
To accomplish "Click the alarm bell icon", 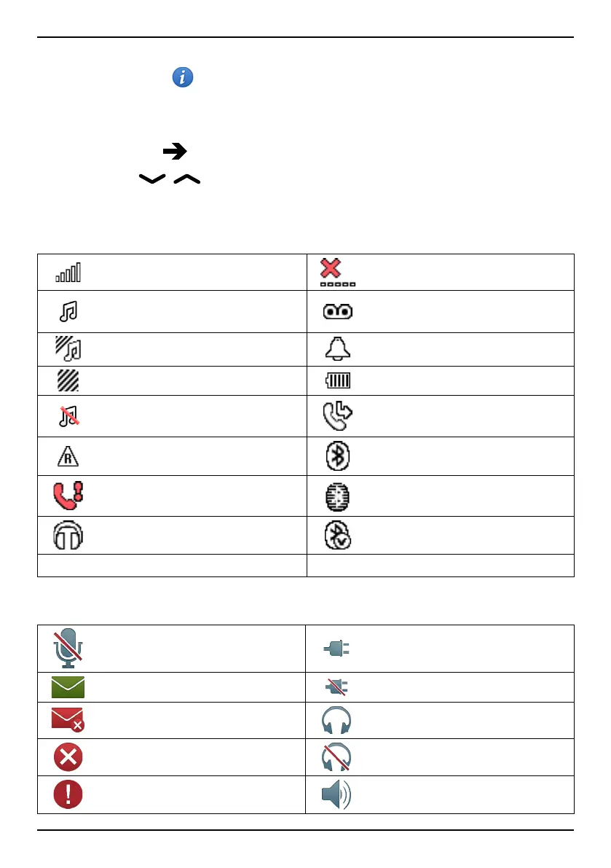I will (x=338, y=349).
